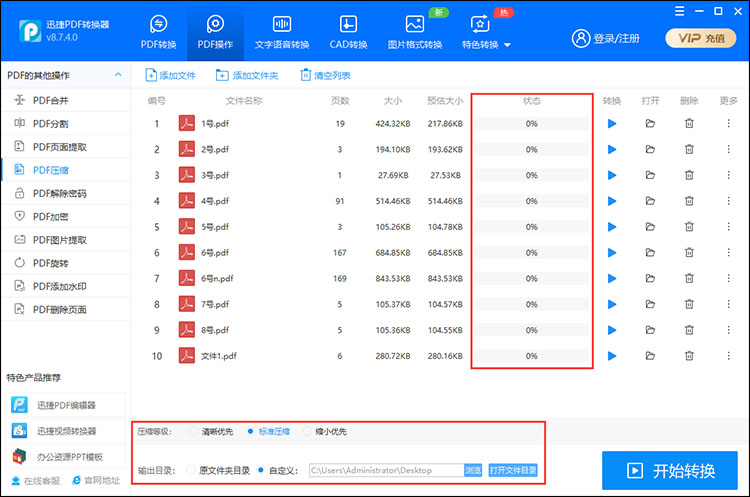Select PDF添加水印 in the sidebar
This screenshot has width=750, height=497.
point(66,286)
